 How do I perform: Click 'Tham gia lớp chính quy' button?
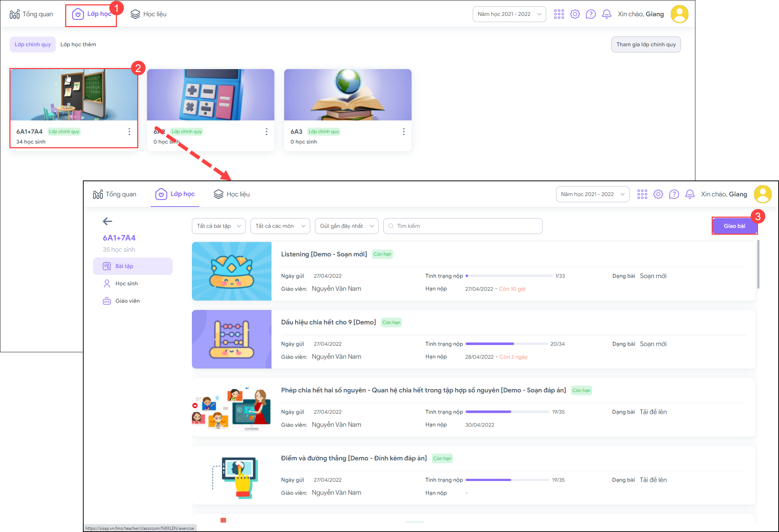[x=646, y=44]
